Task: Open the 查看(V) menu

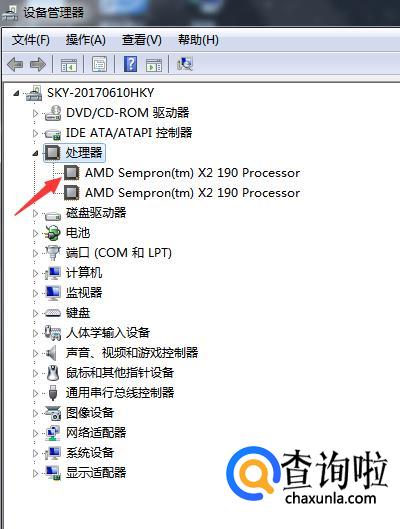Action: click(x=142, y=40)
